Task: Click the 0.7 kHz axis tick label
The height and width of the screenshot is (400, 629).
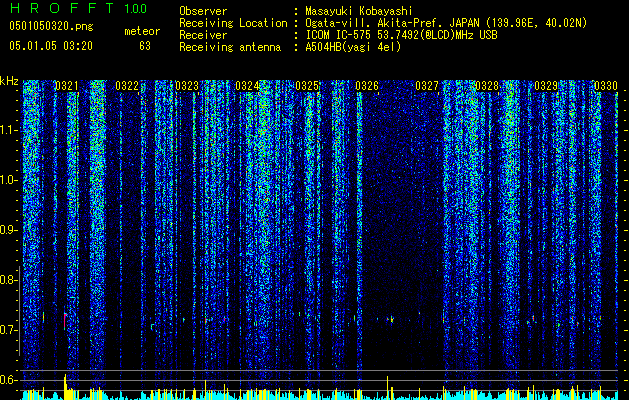Action: point(8,330)
